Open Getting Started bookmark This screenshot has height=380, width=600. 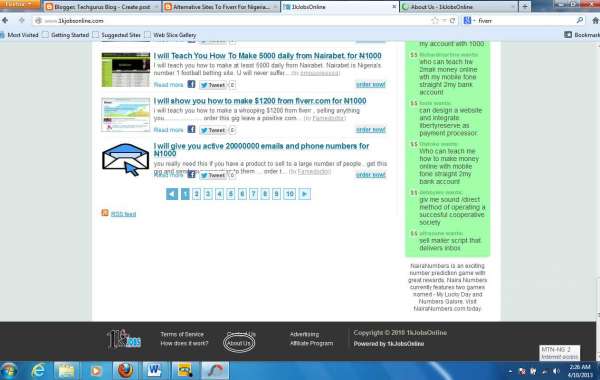66,35
